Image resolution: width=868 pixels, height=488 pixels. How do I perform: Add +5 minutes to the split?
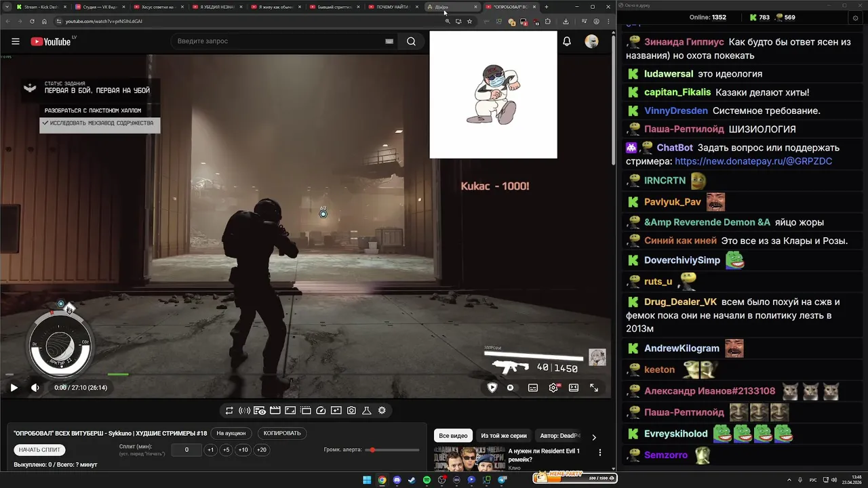coord(226,450)
